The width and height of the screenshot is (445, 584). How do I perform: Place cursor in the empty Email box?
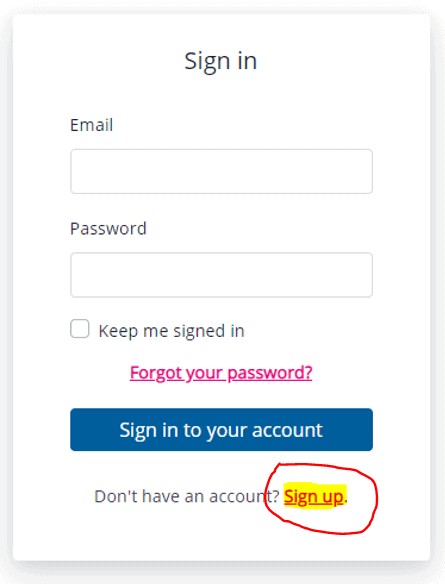point(221,171)
